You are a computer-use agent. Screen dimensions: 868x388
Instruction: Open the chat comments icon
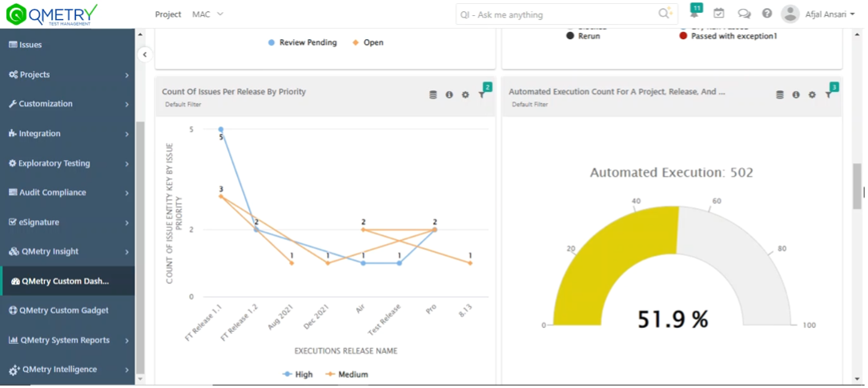click(x=744, y=14)
